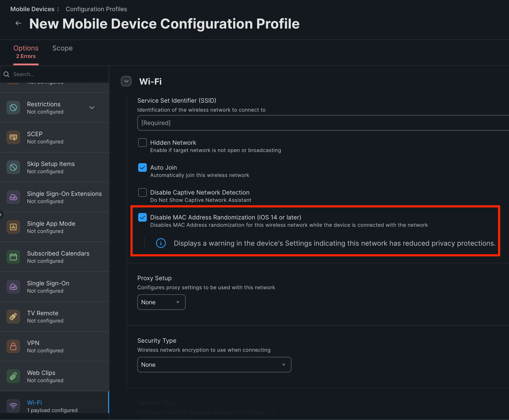The width and height of the screenshot is (509, 420).
Task: Enable the Hidden Network checkbox
Action: pyautogui.click(x=142, y=143)
